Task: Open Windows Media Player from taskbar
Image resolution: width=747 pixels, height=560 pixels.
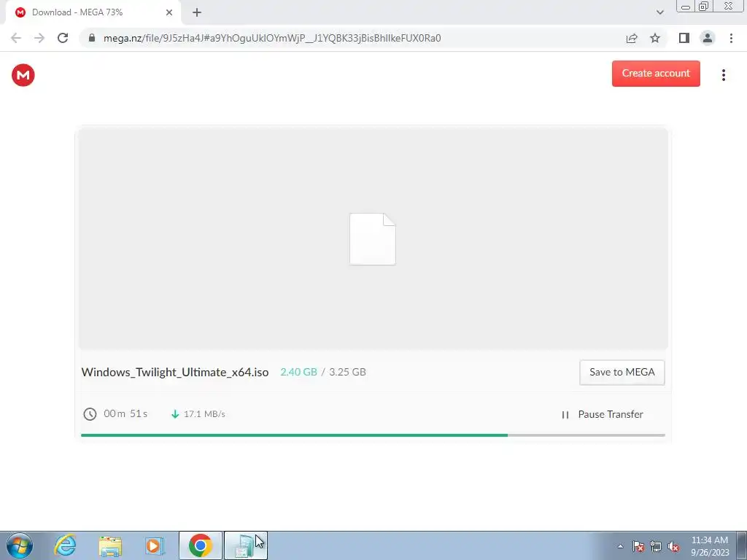Action: click(155, 545)
